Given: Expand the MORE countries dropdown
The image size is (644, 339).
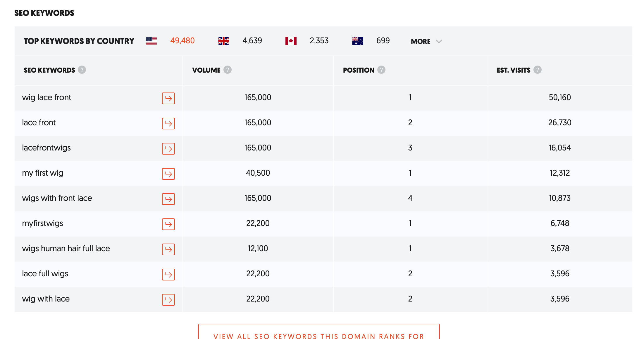Looking at the screenshot, I should [x=426, y=41].
